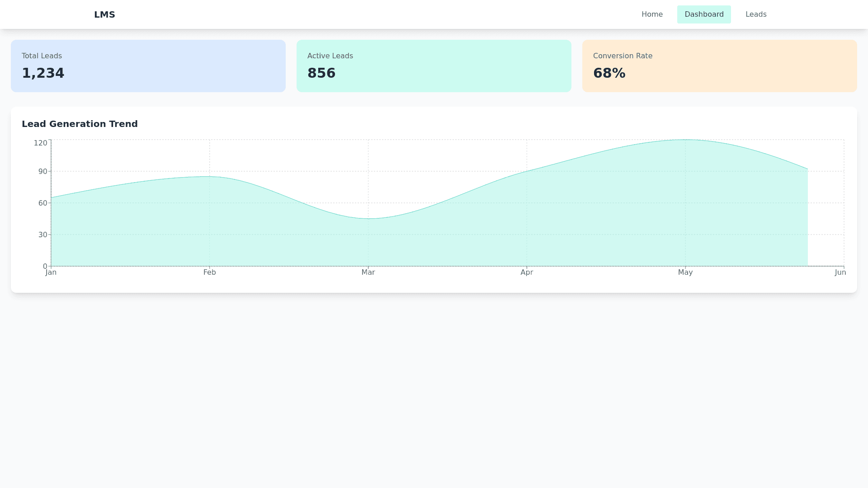Image resolution: width=868 pixels, height=488 pixels.
Task: Click the 120 y-axis tick label
Action: coord(40,143)
